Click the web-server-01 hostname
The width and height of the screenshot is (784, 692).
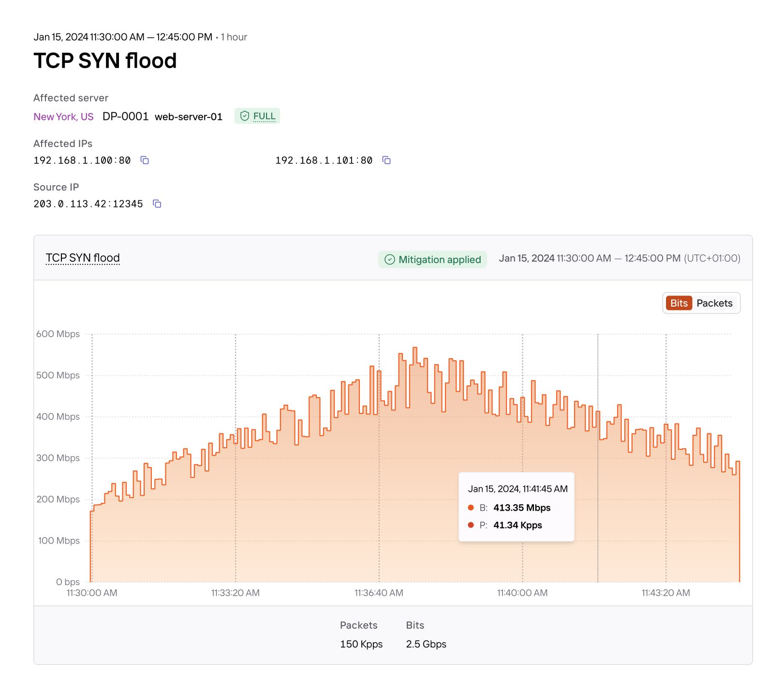point(189,117)
